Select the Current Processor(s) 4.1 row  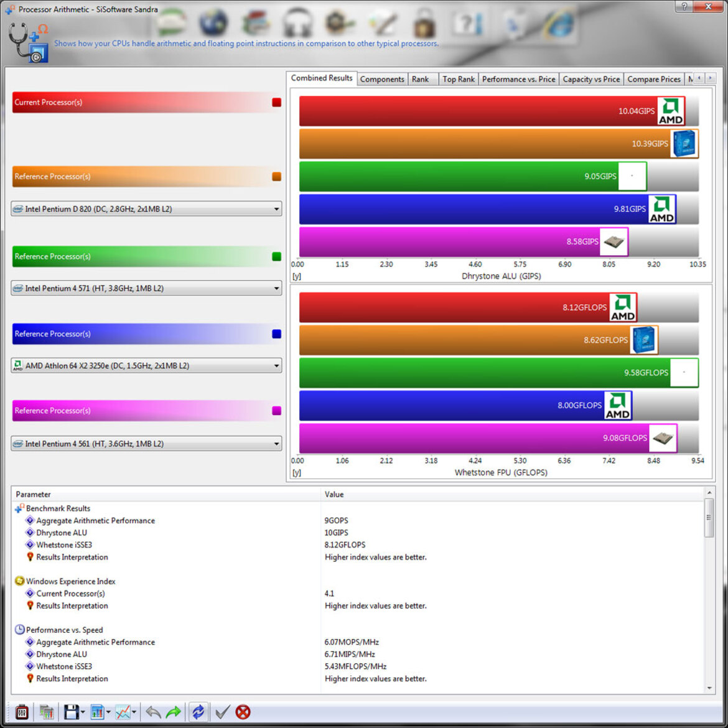(x=358, y=594)
